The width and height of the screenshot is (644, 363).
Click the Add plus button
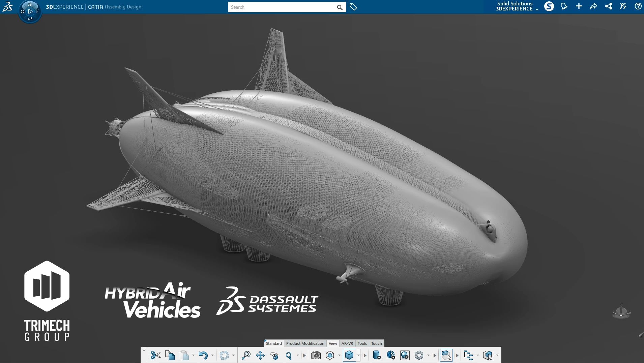(x=579, y=6)
